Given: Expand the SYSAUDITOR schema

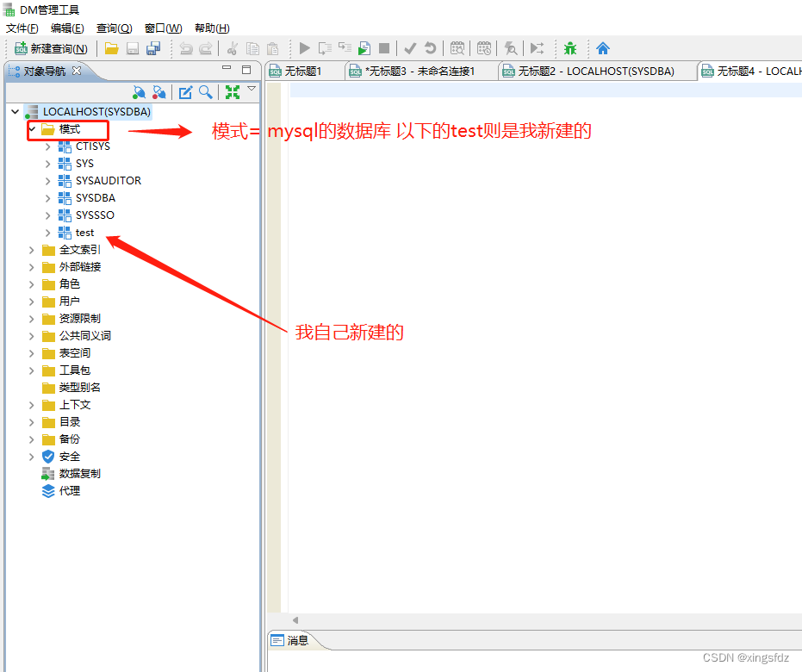Looking at the screenshot, I should click(47, 181).
